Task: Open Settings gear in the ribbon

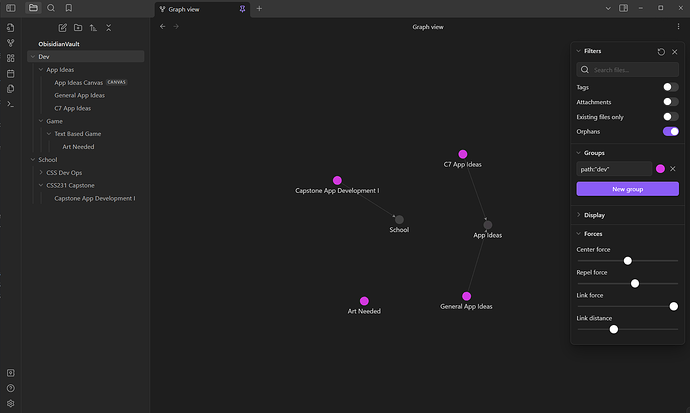Action: [x=10, y=403]
